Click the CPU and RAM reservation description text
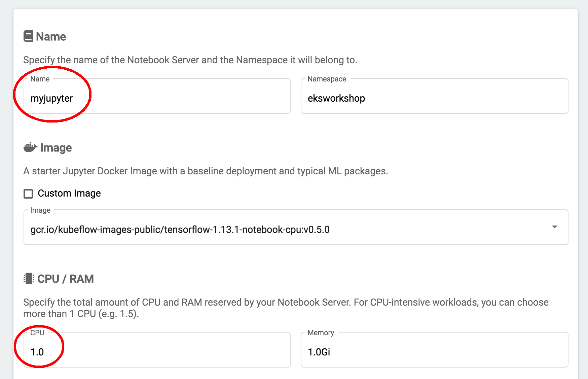 tap(286, 308)
